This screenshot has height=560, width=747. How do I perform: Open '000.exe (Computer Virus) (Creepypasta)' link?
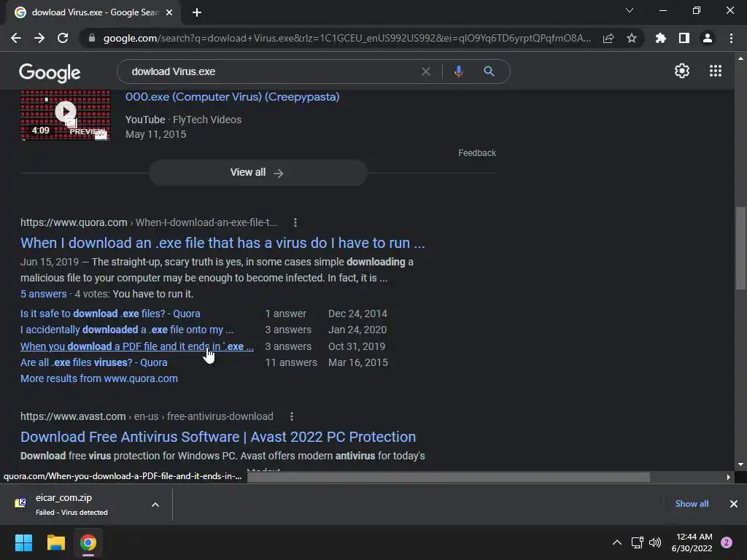[233, 97]
